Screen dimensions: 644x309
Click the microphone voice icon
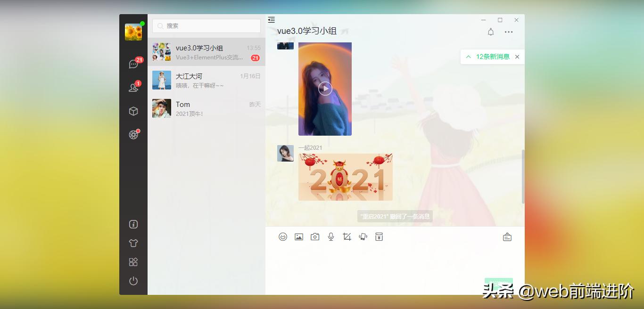click(331, 236)
